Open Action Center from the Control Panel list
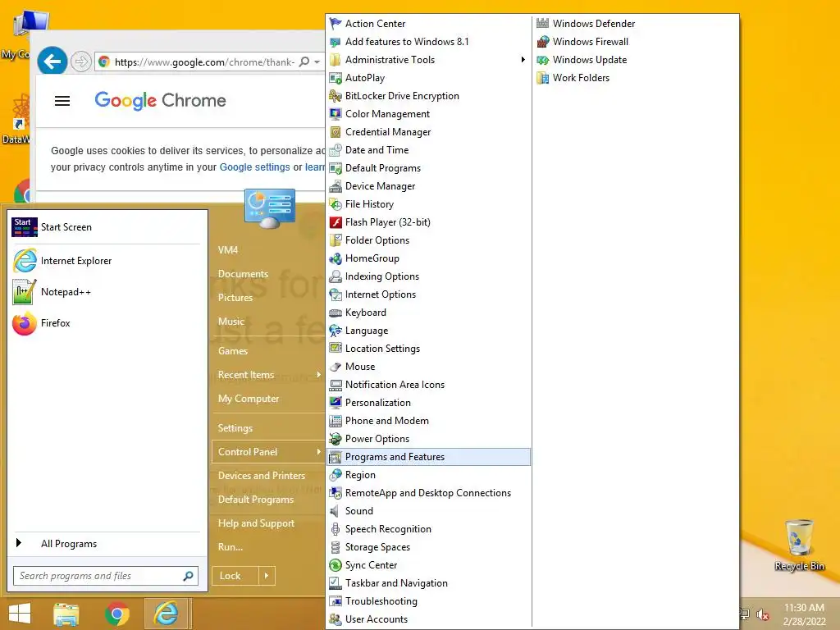The image size is (840, 630). pyautogui.click(x=375, y=24)
